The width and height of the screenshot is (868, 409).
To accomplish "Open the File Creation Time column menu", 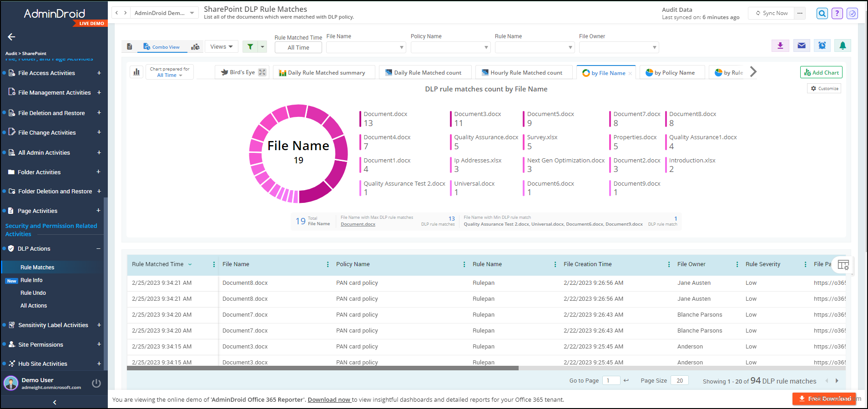I will tap(669, 264).
